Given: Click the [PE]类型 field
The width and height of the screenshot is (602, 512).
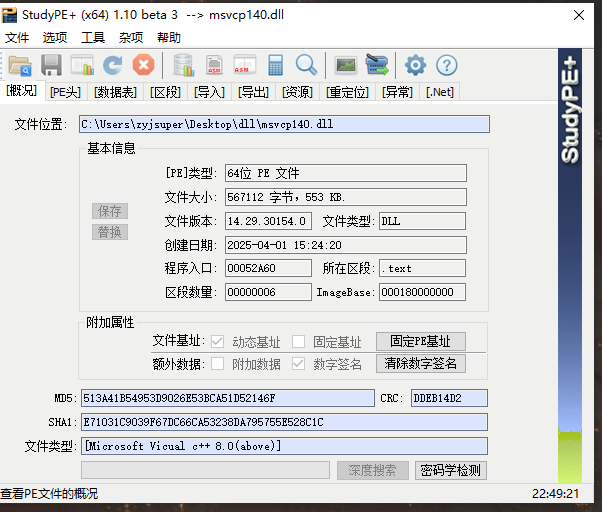Looking at the screenshot, I should (346, 173).
